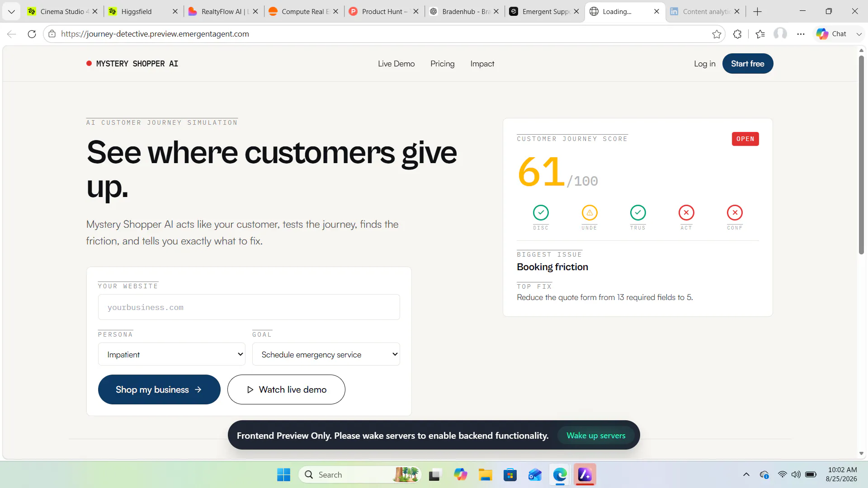
Task: Switch to the Product Hunt tab
Action: [384, 11]
